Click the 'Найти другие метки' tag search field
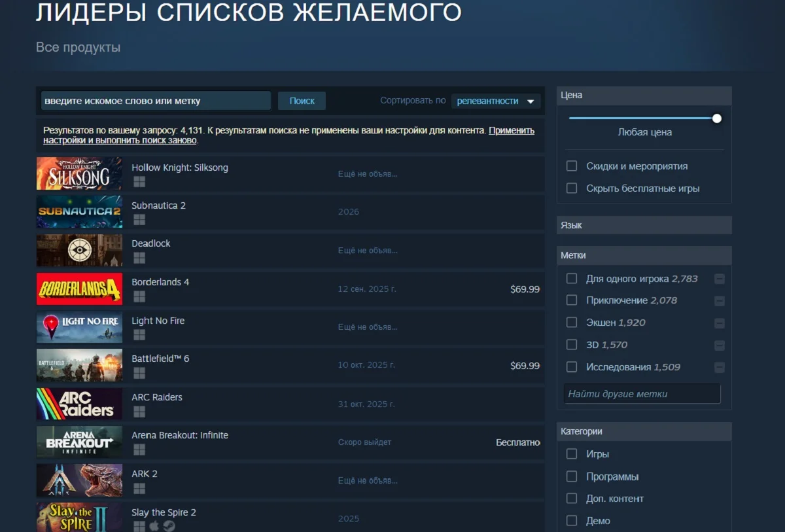This screenshot has height=532, width=785. coord(642,394)
